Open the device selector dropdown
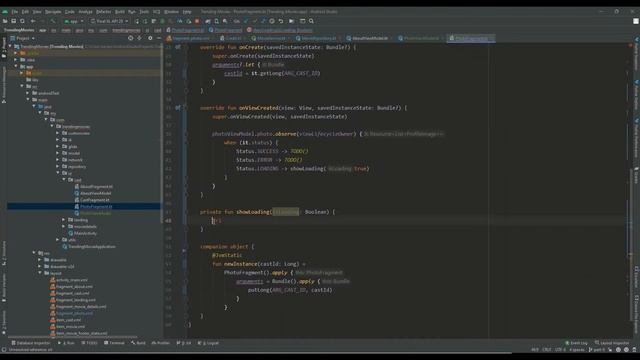Screen dimensions: 640x360 point(109,21)
